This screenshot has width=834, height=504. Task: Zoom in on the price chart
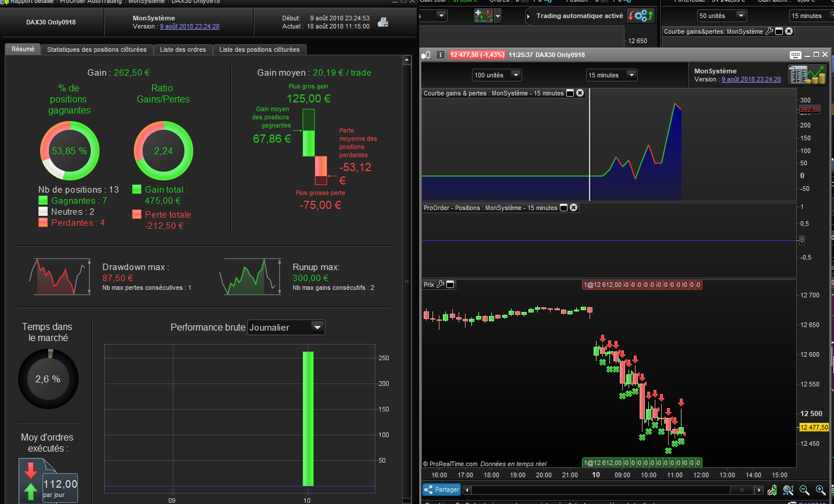point(821,490)
